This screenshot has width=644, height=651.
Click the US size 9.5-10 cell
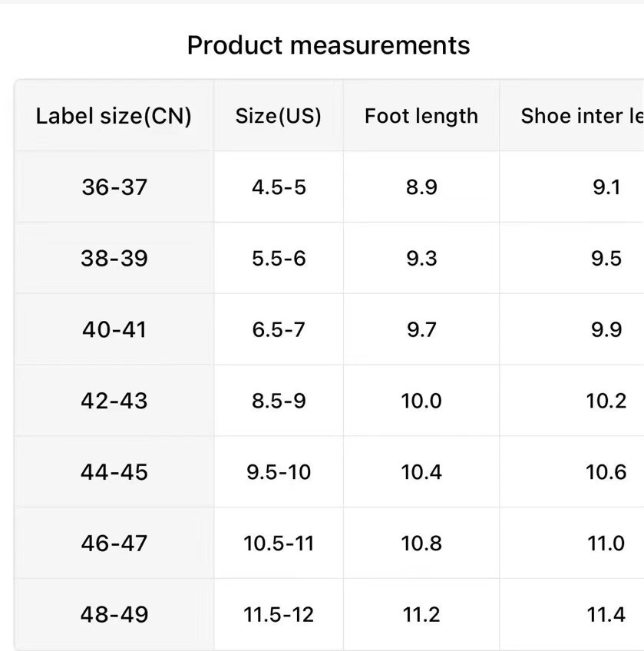(279, 471)
